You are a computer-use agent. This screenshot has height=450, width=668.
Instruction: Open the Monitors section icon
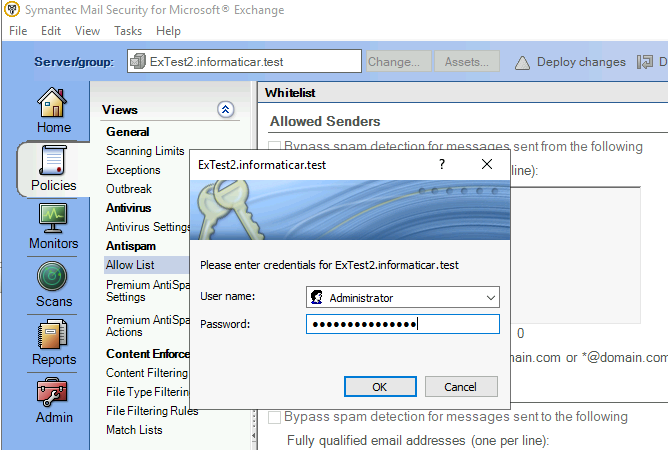52,218
